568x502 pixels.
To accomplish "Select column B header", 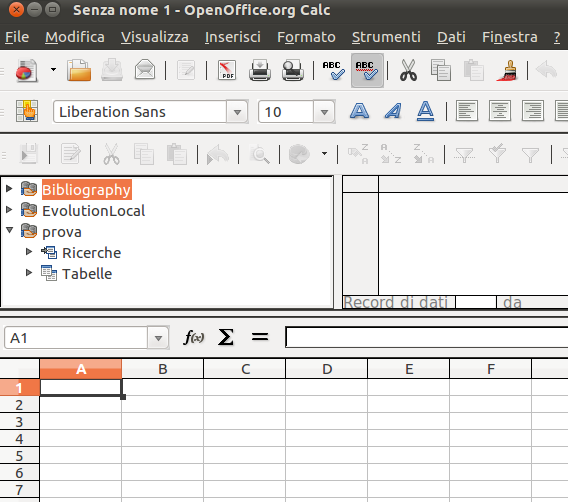I will pos(163,369).
